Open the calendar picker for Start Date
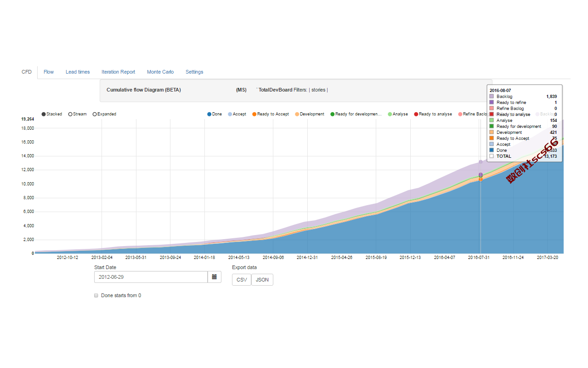588x368 pixels. click(215, 277)
